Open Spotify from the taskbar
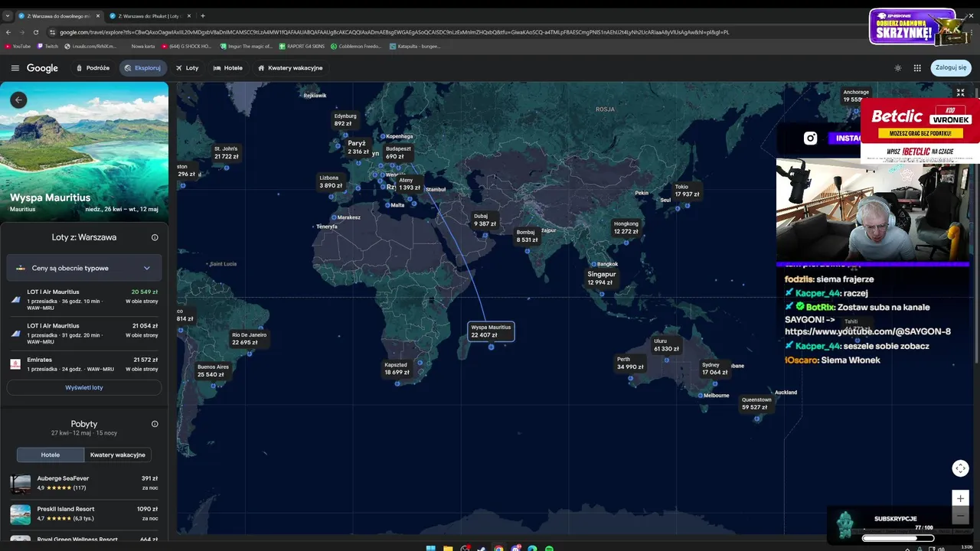The height and width of the screenshot is (551, 980). tap(549, 548)
